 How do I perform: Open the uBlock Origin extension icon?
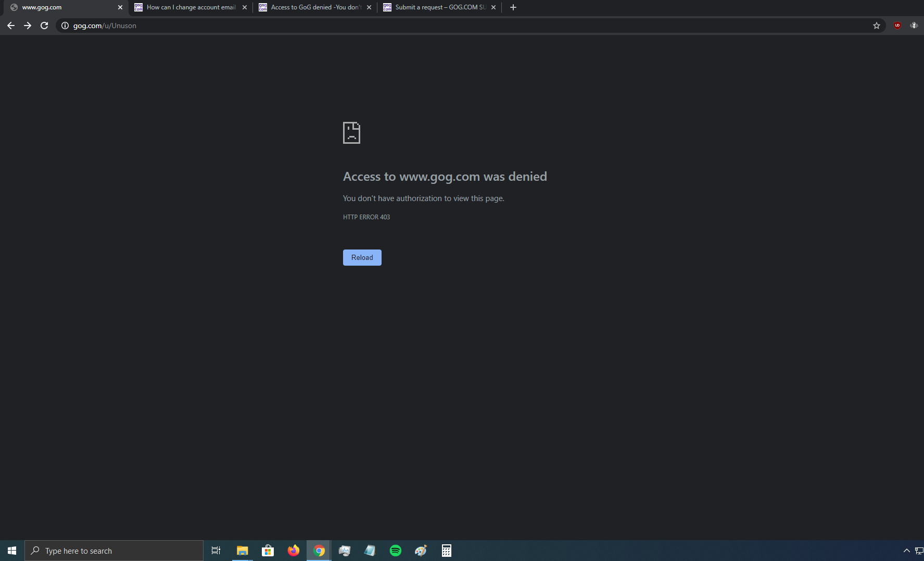897,26
